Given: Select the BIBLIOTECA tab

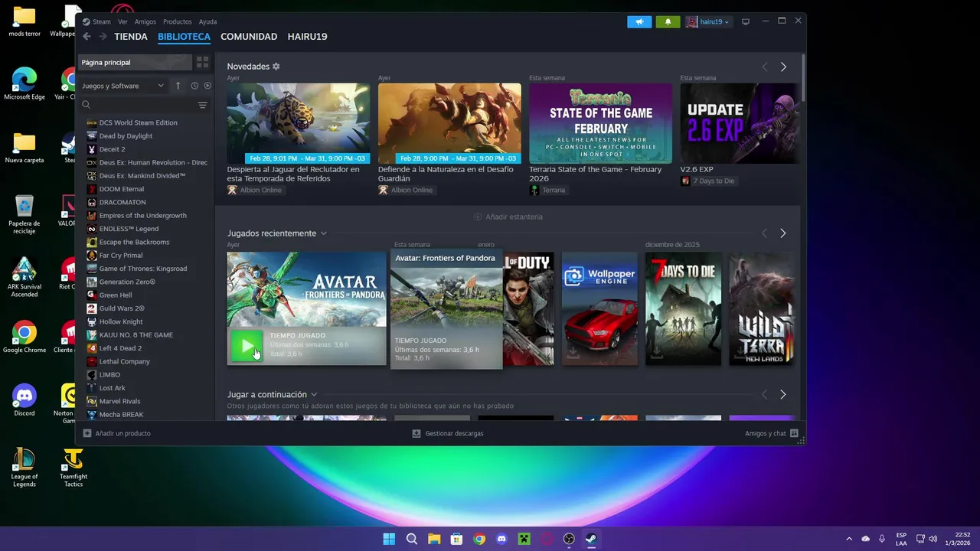Looking at the screenshot, I should [184, 37].
